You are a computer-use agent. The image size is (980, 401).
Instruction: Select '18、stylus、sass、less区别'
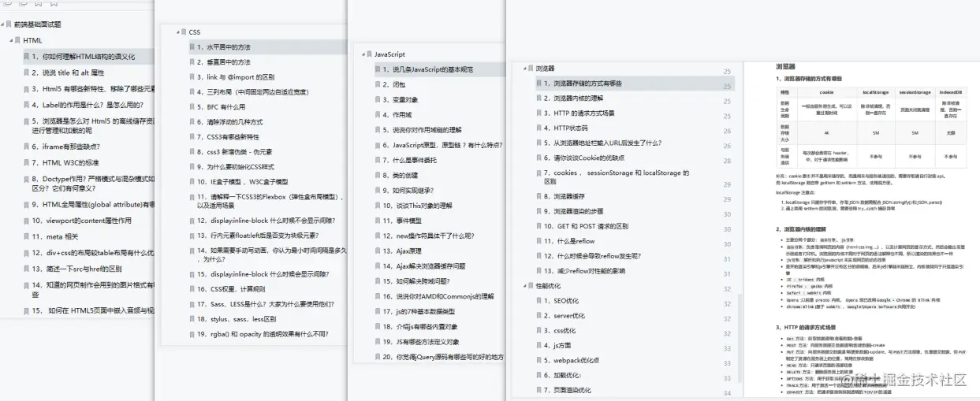(237, 319)
